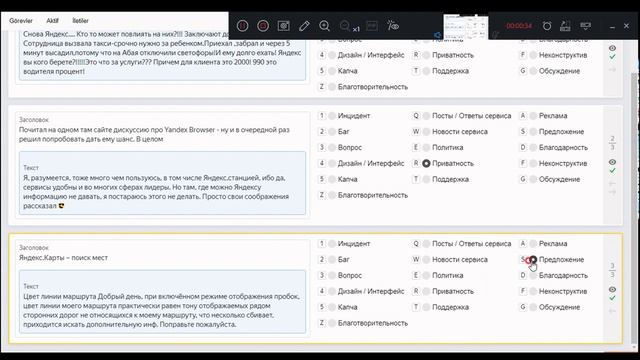Click green checkmark on the Yandex Browser card
Viewport: 640px width, 360px height.
pos(612,171)
